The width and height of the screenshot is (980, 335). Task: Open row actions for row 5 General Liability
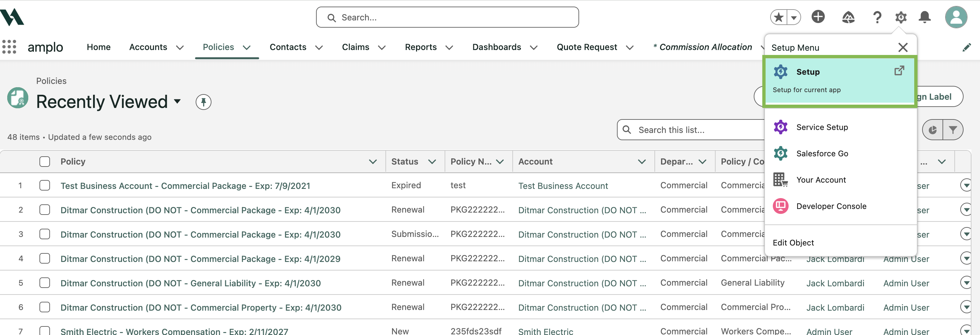(966, 282)
